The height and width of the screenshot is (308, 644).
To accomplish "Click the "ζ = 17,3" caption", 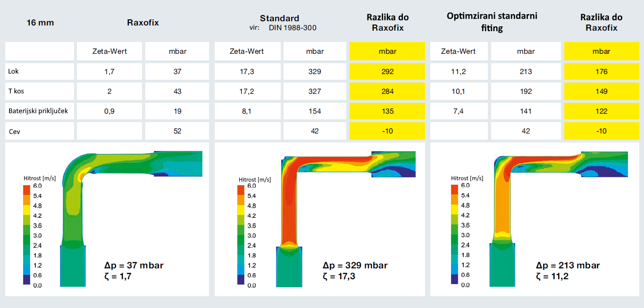I will pos(339,276).
